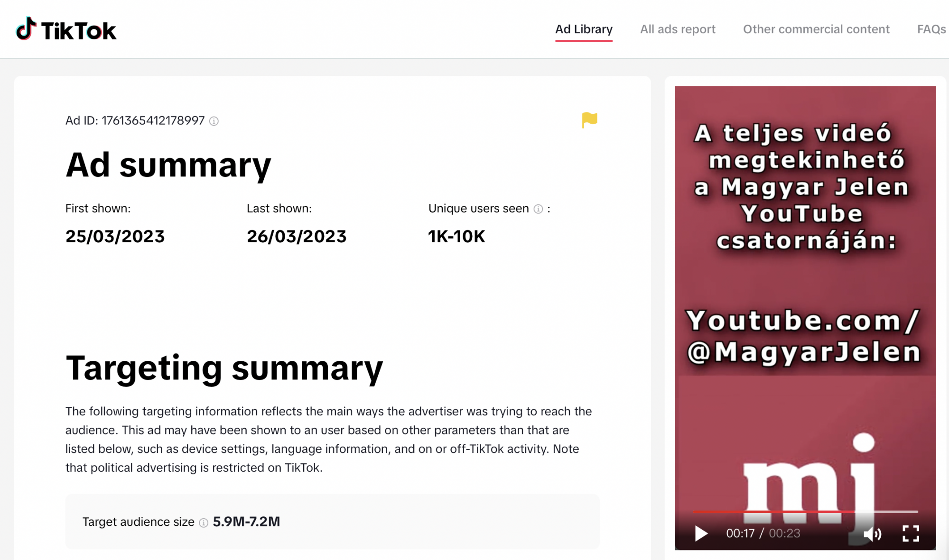Click the video progress bar
This screenshot has width=949, height=560.
(x=805, y=512)
